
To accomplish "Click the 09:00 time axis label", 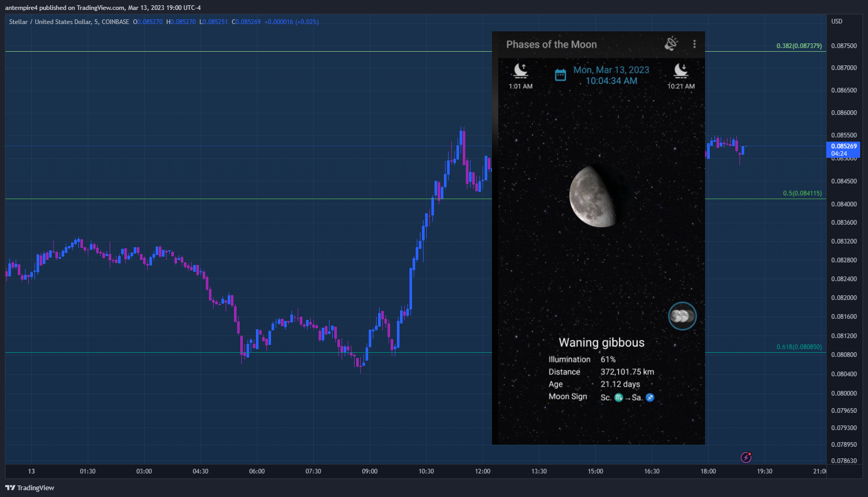I will point(370,471).
